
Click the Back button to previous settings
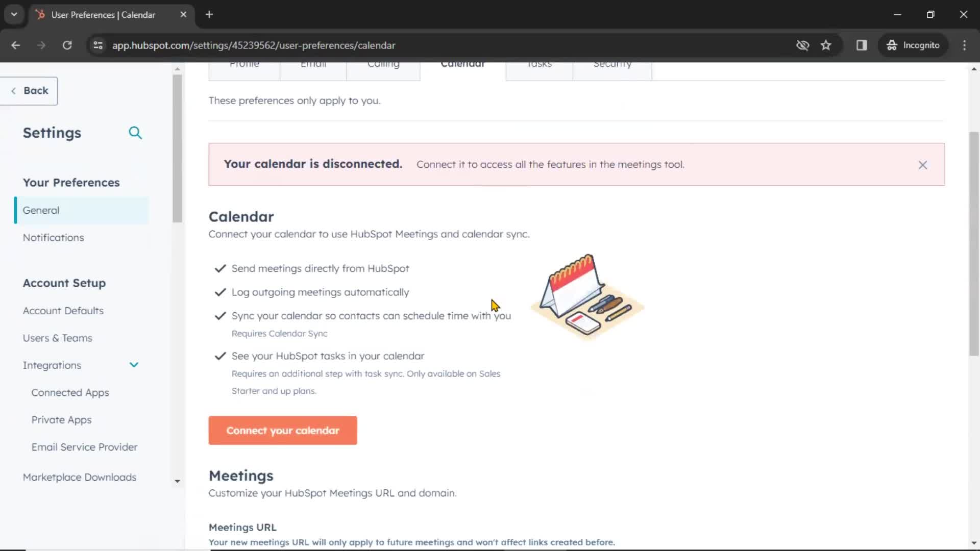pyautogui.click(x=29, y=90)
